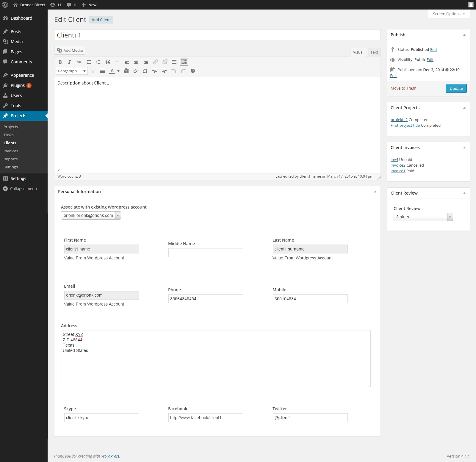The width and height of the screenshot is (476, 462).
Task: Edit the publish status
Action: [433, 50]
